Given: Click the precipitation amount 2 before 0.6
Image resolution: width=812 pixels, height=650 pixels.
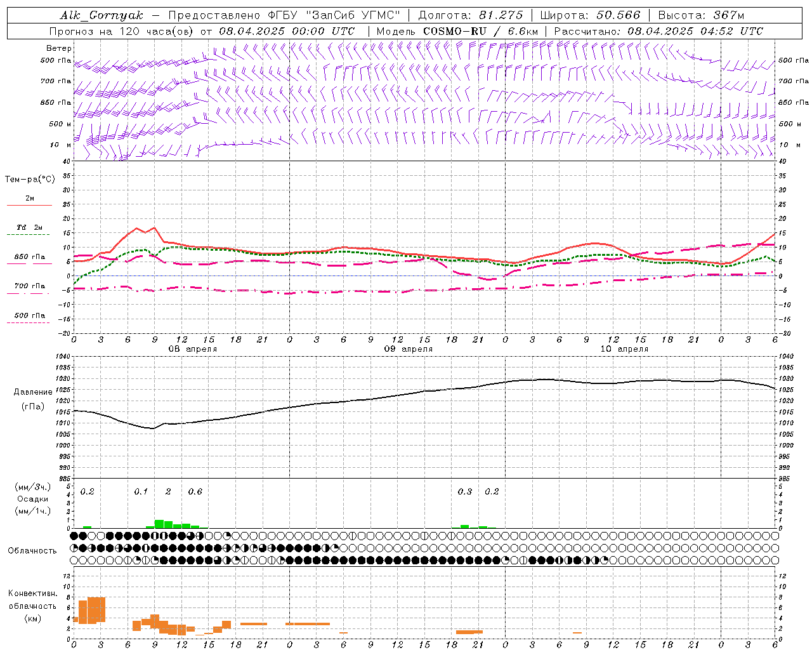Looking at the screenshot, I should click(x=168, y=491).
